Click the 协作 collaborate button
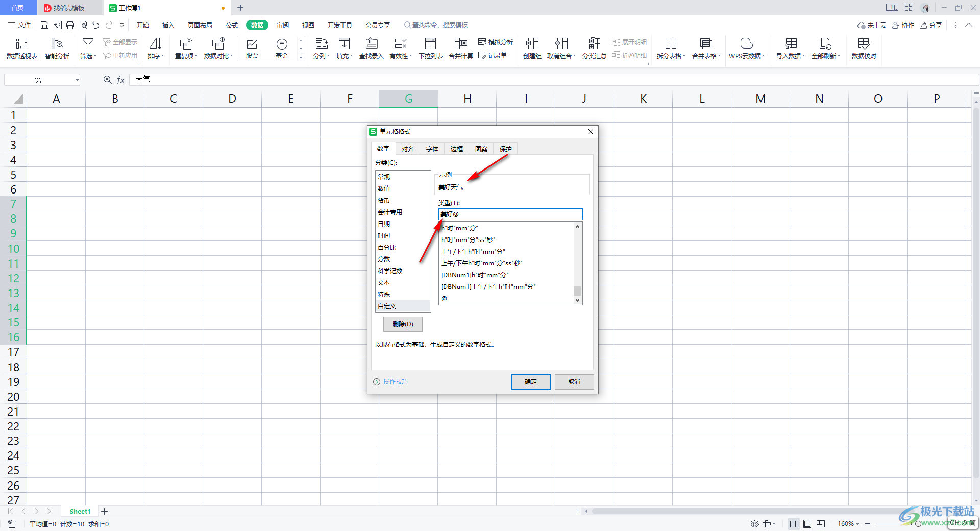 pos(903,25)
